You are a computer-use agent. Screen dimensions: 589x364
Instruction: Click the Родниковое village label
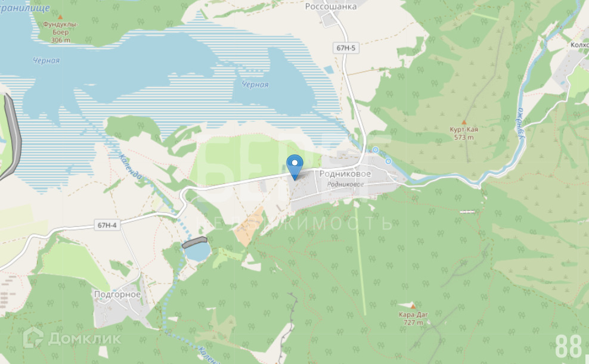point(345,174)
